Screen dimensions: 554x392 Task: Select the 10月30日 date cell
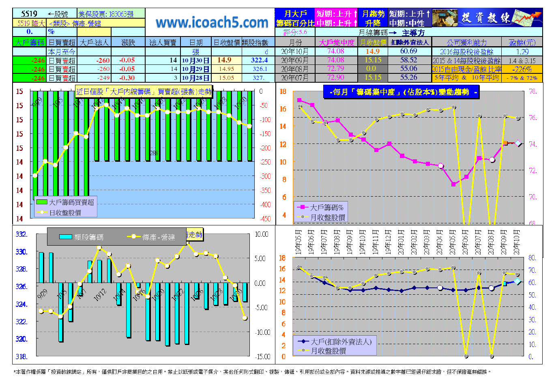(195, 60)
